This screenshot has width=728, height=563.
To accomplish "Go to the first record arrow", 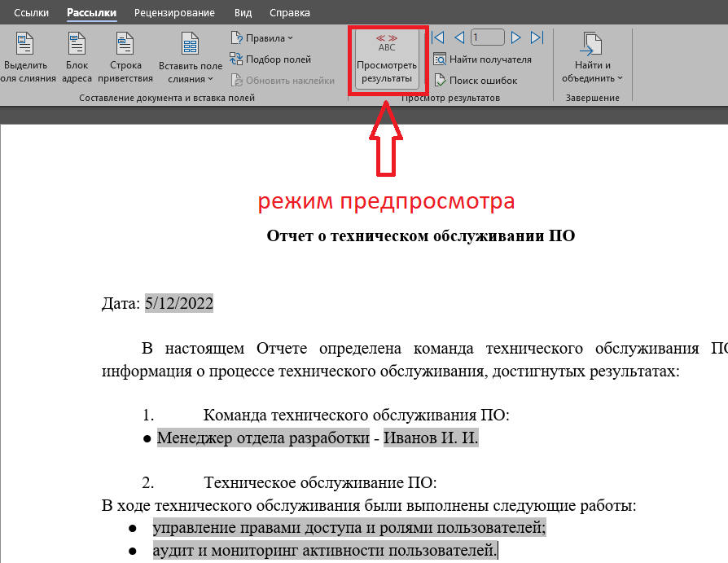I will point(438,37).
